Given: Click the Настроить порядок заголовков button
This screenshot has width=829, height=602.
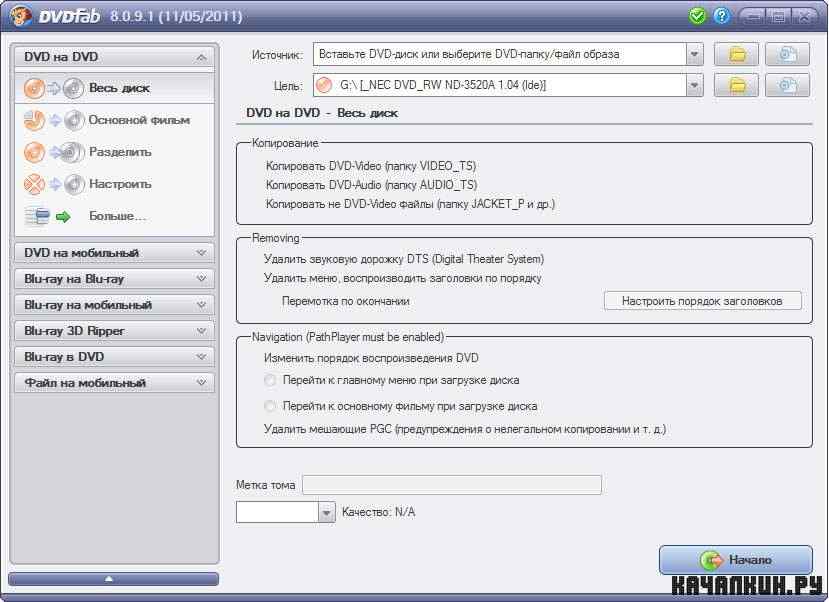Looking at the screenshot, I should 703,301.
